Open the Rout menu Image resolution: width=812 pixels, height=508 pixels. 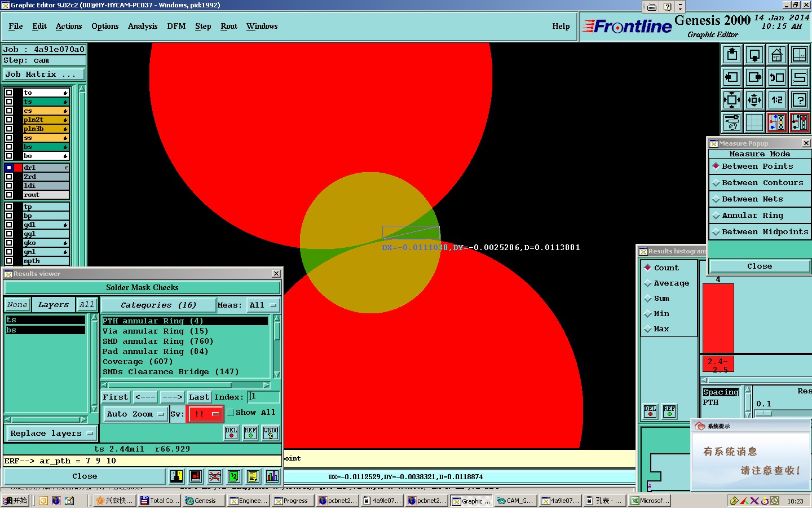pyautogui.click(x=229, y=27)
